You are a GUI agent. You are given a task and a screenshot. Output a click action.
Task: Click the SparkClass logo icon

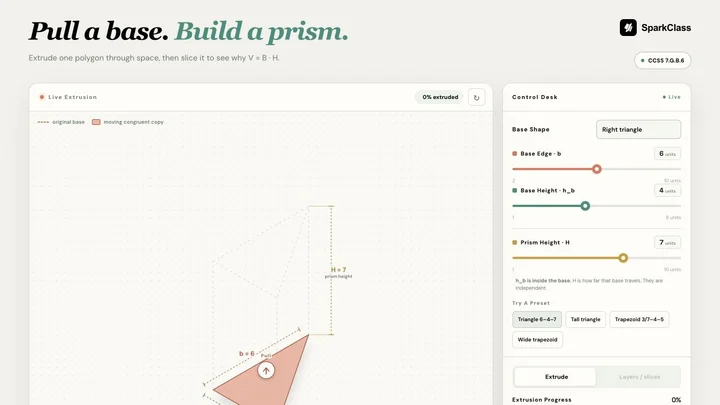pyautogui.click(x=628, y=28)
